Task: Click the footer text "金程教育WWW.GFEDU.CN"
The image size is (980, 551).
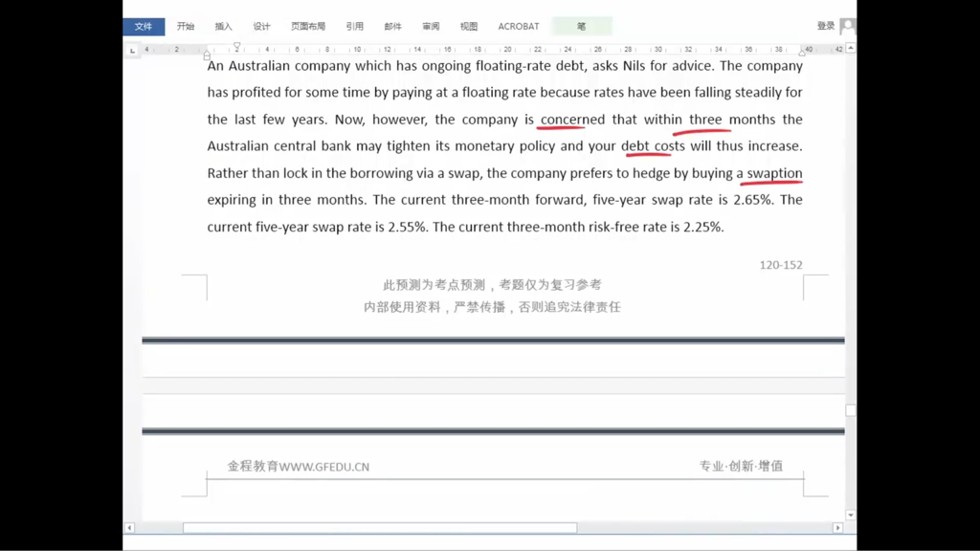Action: tap(299, 467)
